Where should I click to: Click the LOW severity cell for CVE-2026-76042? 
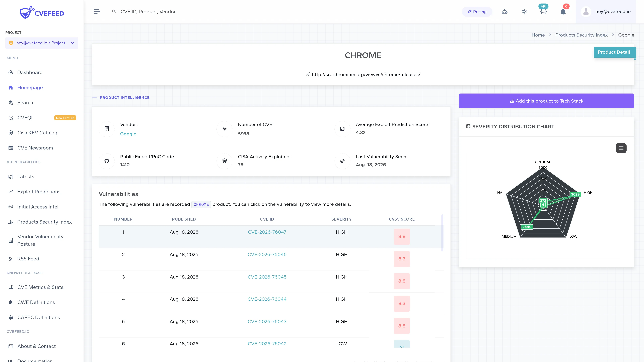[x=341, y=344]
